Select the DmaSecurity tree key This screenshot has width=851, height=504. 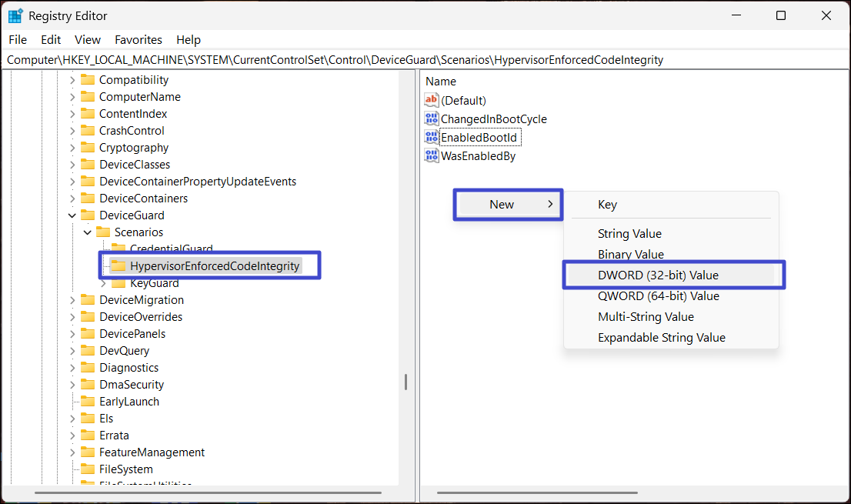pyautogui.click(x=132, y=385)
